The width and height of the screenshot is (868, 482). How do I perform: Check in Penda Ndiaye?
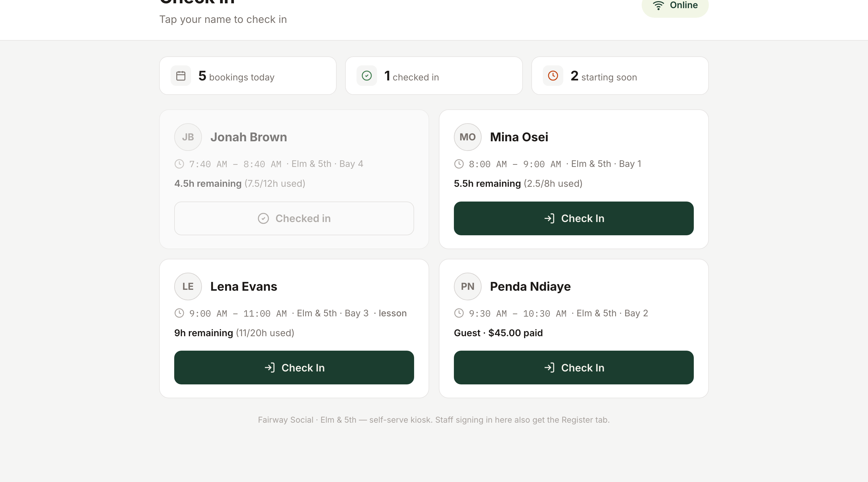coord(574,368)
